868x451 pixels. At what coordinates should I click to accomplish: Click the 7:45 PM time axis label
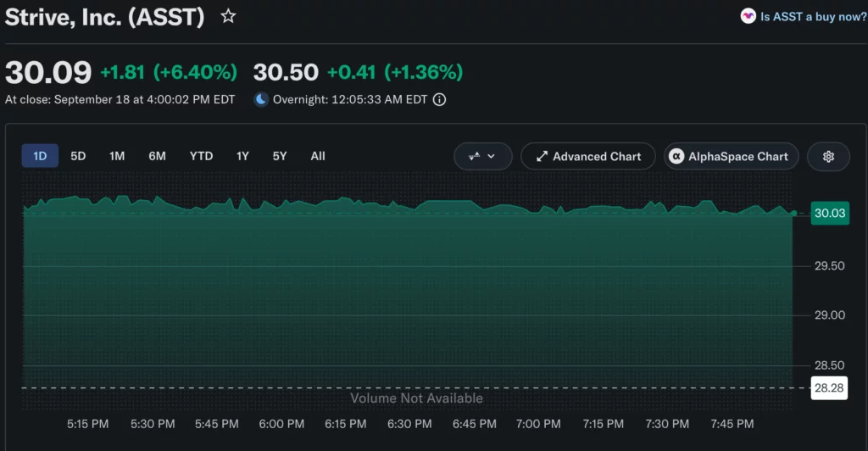[732, 424]
